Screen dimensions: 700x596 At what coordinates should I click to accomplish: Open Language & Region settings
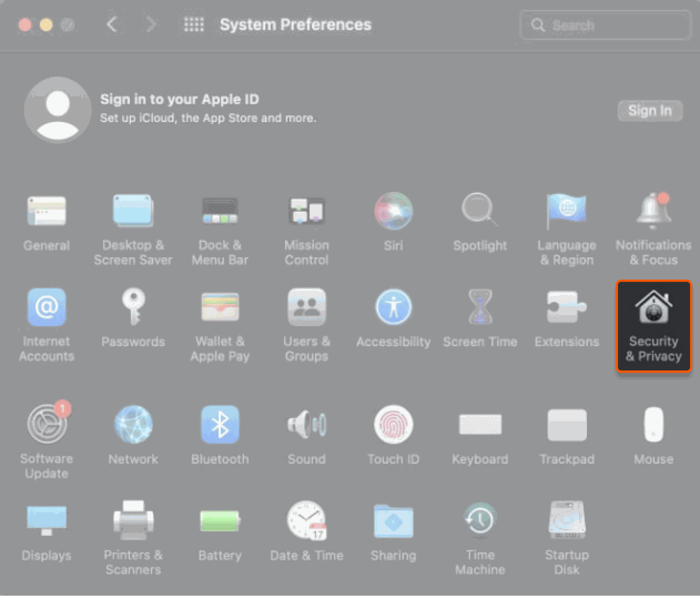click(567, 229)
